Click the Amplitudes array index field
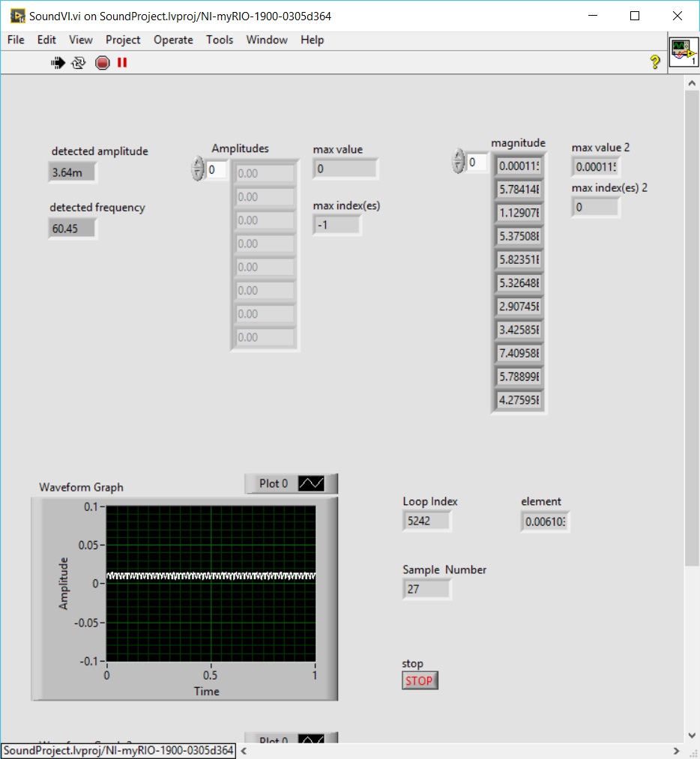The image size is (700, 759). click(217, 170)
